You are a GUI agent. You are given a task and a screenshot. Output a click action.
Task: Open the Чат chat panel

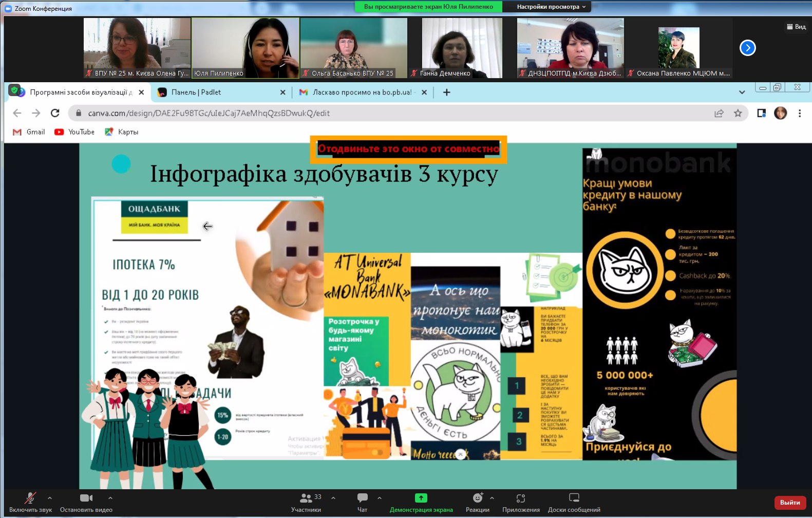tap(363, 502)
